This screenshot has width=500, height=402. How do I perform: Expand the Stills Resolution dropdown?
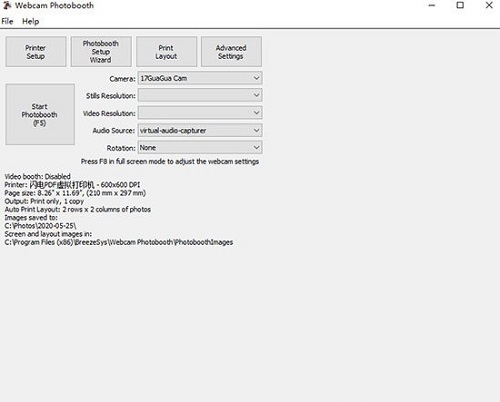(200, 95)
